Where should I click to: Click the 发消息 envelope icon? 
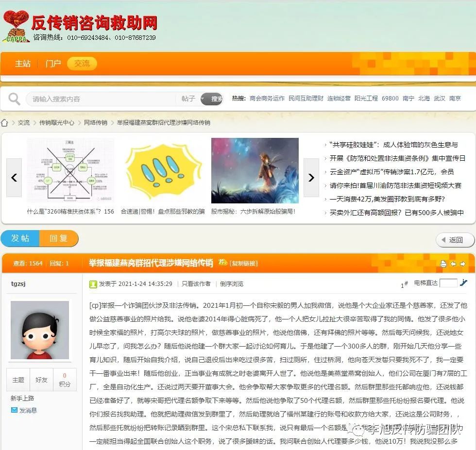click(x=14, y=410)
